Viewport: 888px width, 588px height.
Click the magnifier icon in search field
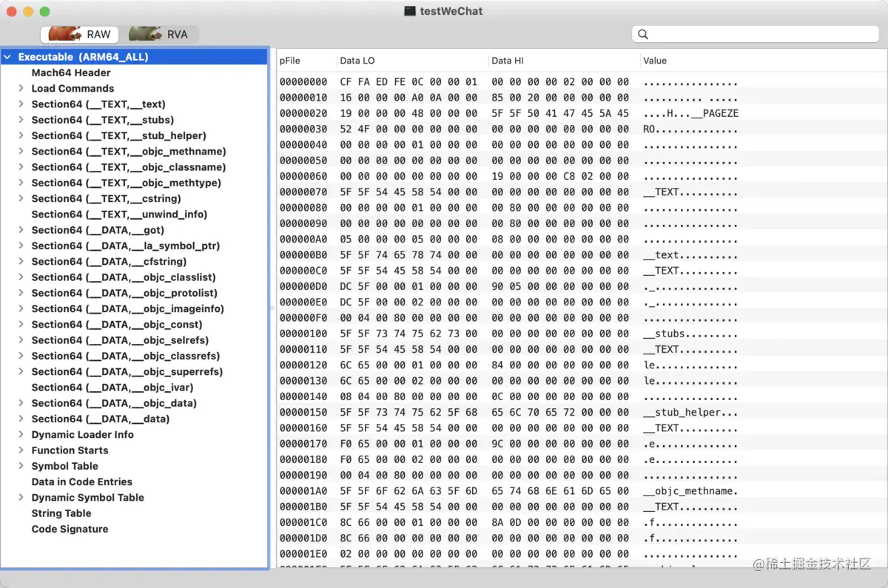tap(643, 34)
